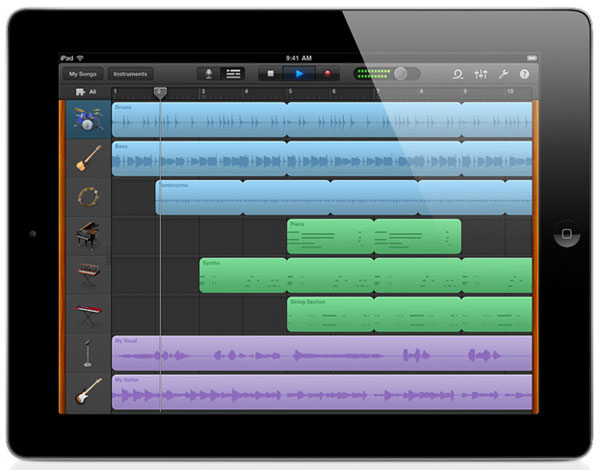This screenshot has width=600, height=470.
Task: Adjust the master volume slider knob
Action: pyautogui.click(x=401, y=73)
